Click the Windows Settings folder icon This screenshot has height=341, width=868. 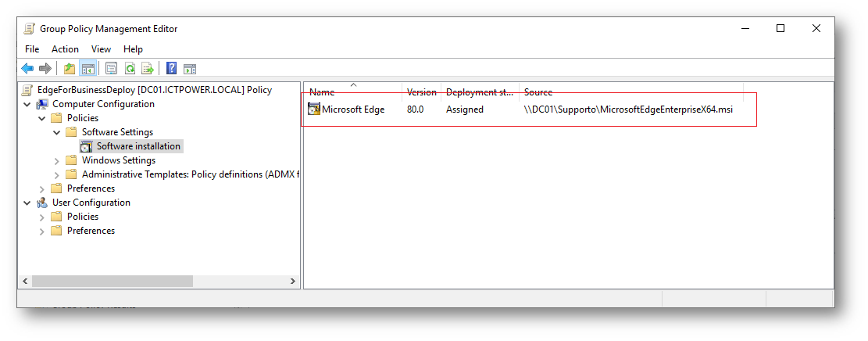point(71,160)
